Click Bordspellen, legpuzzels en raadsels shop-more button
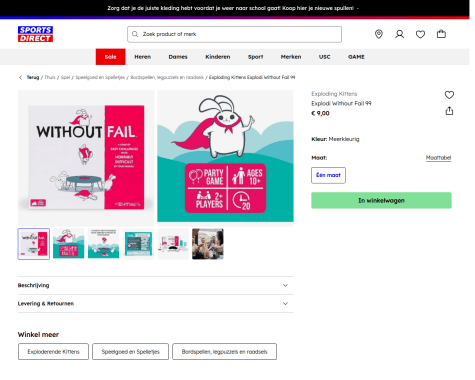Screen dimensions: 475x380 (224, 352)
